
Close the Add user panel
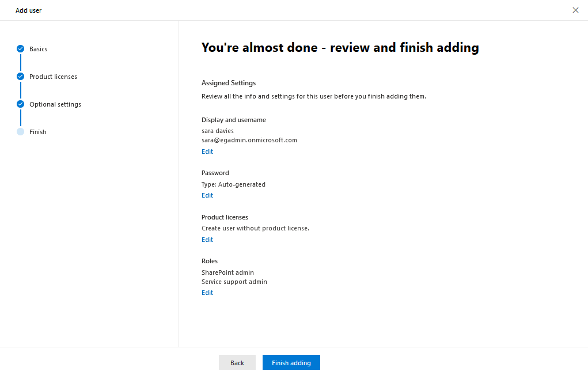[576, 10]
